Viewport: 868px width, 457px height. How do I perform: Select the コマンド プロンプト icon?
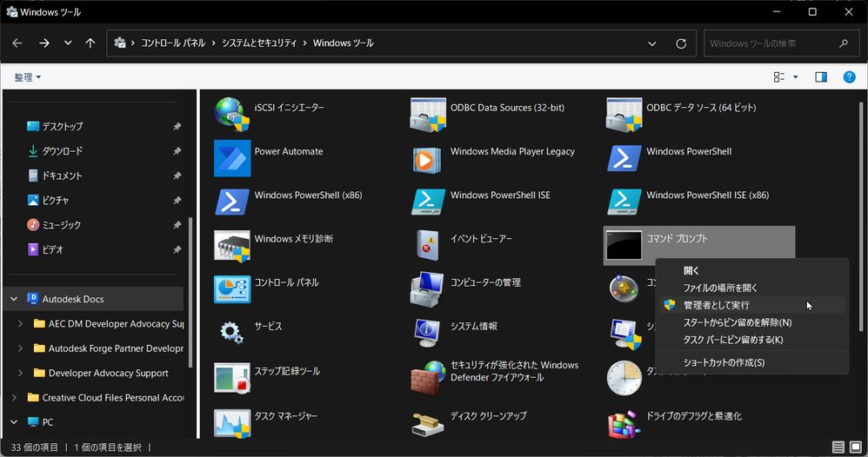pos(624,245)
